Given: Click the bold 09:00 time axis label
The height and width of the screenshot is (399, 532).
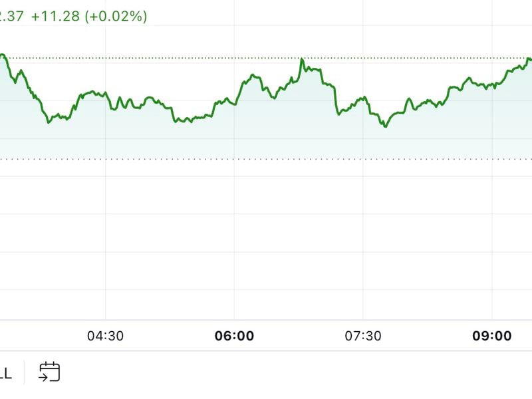Looking at the screenshot, I should [x=492, y=336].
